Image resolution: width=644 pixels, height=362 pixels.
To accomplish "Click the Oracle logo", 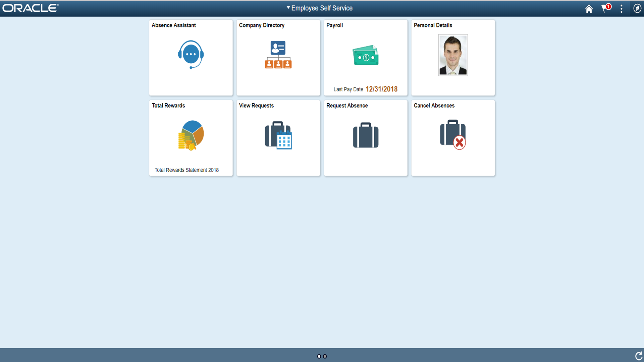I will 30,8.
